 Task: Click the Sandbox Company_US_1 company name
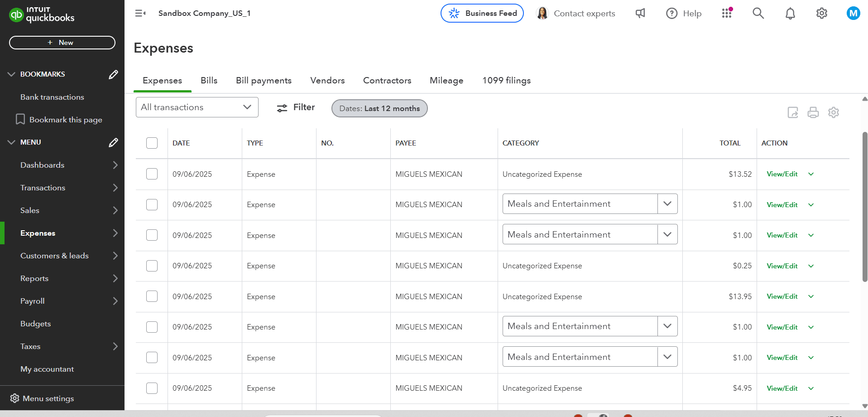point(204,13)
